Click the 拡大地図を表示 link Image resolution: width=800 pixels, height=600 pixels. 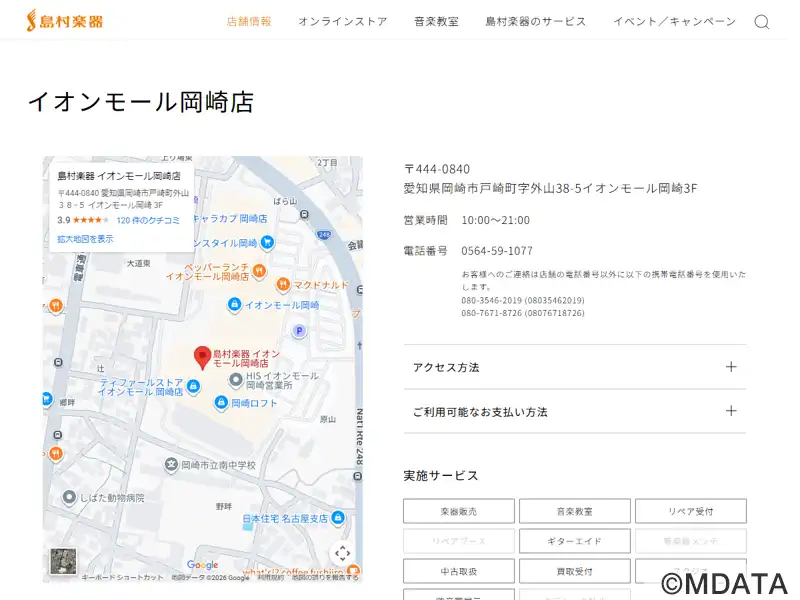(x=85, y=239)
